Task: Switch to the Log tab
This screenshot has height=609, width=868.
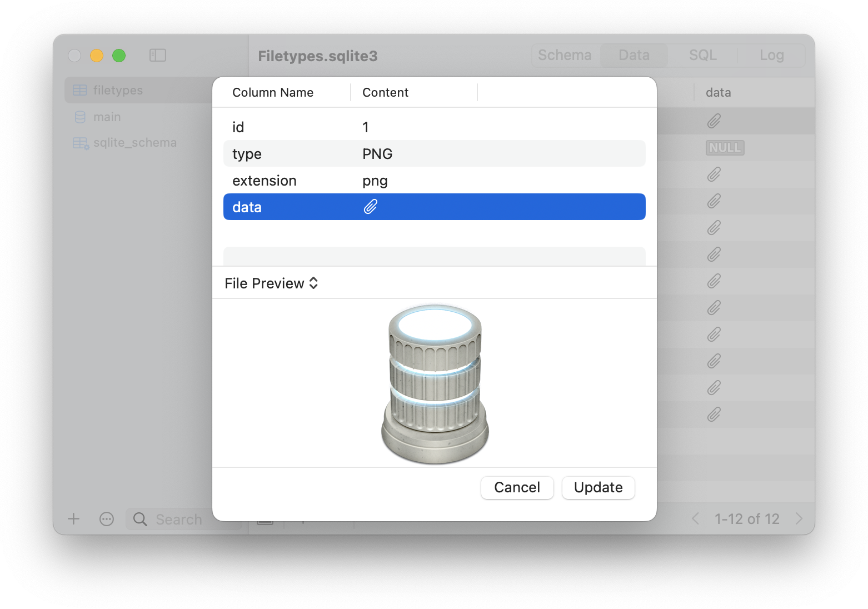Action: [772, 55]
